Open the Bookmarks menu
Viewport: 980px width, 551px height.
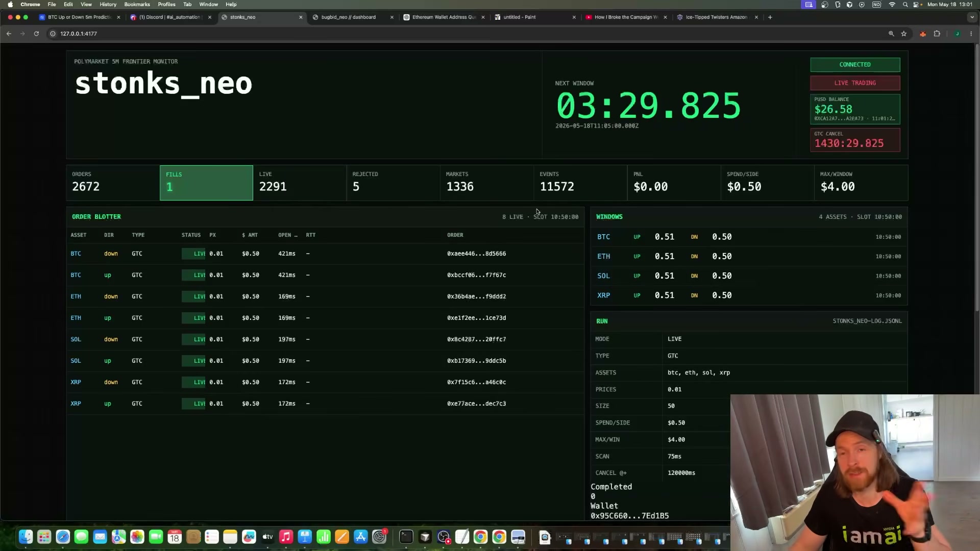[x=137, y=5]
